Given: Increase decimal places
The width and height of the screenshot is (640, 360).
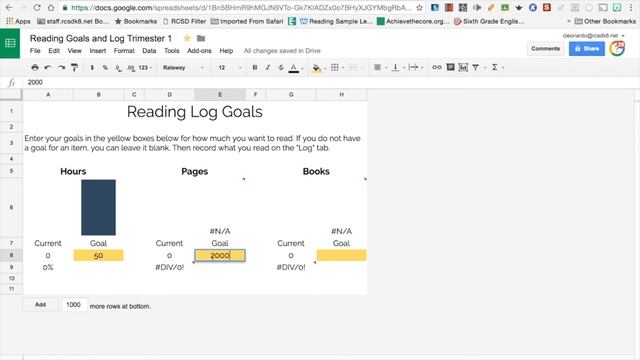Looking at the screenshot, I should 131,68.
